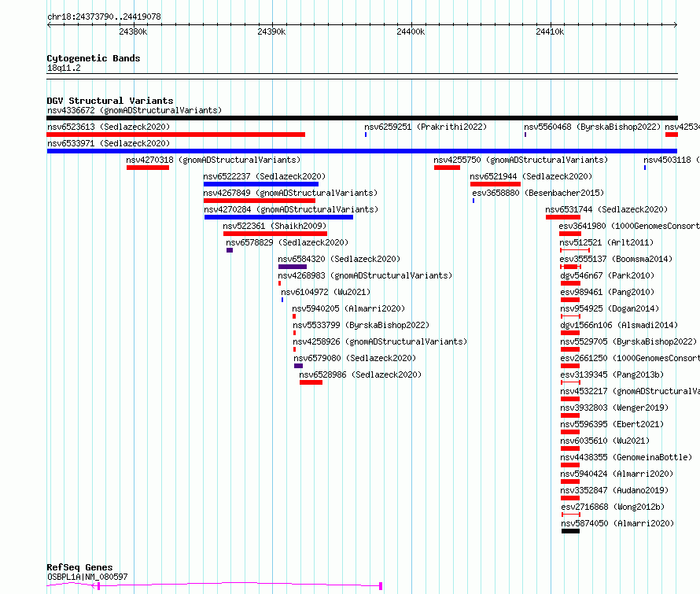Open nsv5560468 ByrskaBishop2022 variant

(x=592, y=127)
